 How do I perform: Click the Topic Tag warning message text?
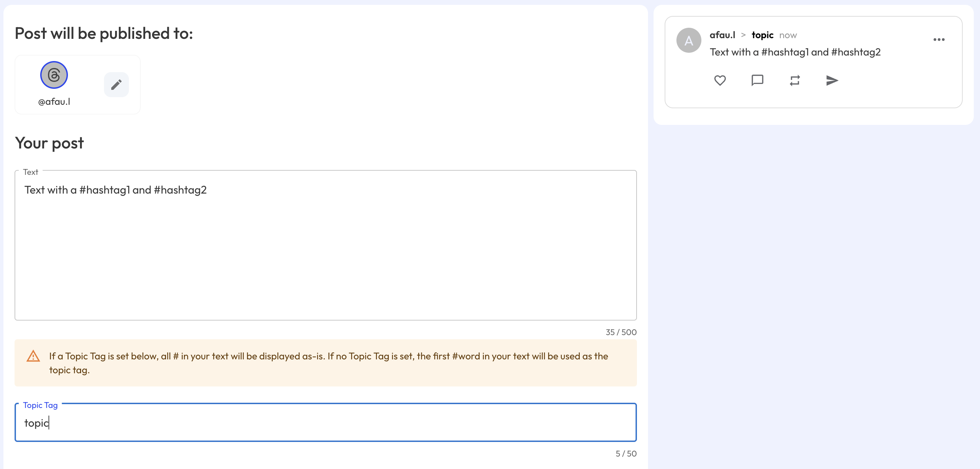[x=329, y=363]
